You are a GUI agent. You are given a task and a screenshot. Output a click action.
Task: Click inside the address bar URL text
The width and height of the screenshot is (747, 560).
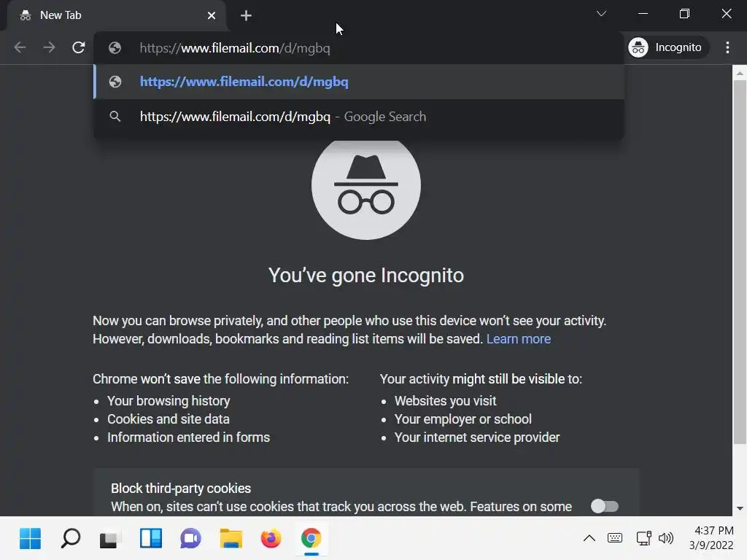(235, 48)
